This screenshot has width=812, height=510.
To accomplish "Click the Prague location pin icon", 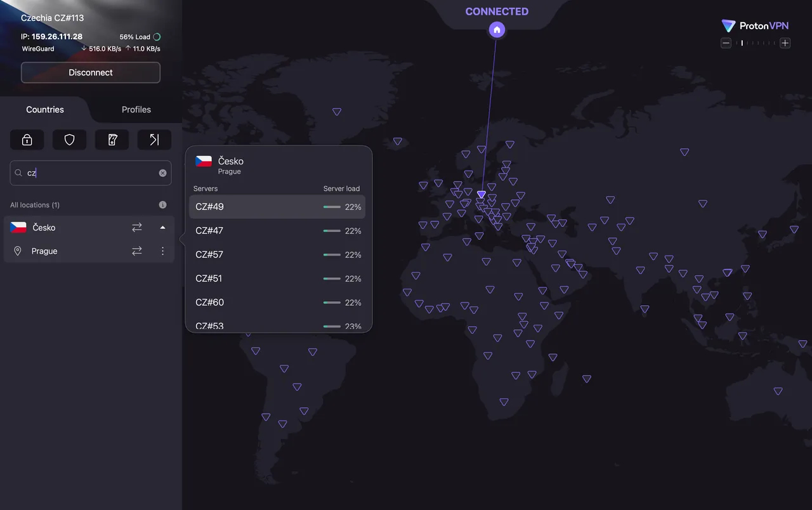I will pos(18,251).
